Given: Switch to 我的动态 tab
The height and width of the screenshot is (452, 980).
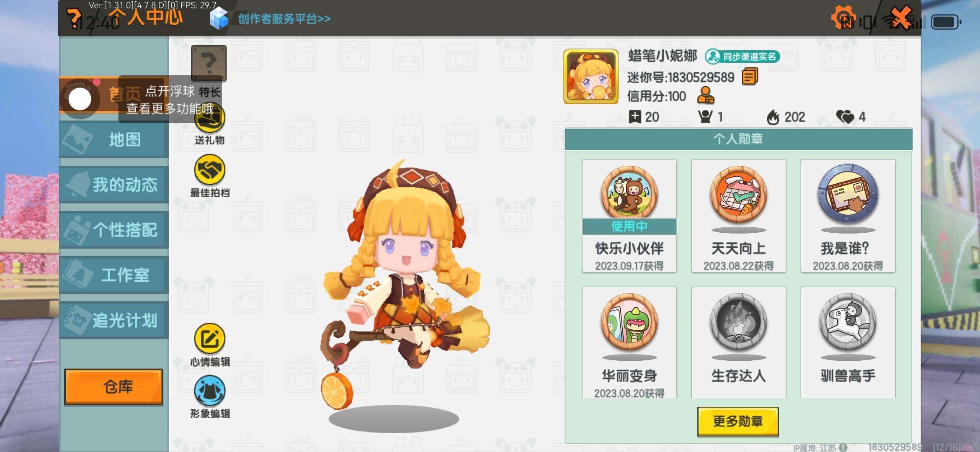Looking at the screenshot, I should pos(114,185).
